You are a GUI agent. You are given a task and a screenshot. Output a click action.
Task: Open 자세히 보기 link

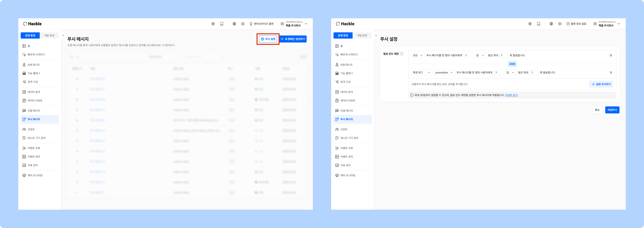tap(511, 95)
